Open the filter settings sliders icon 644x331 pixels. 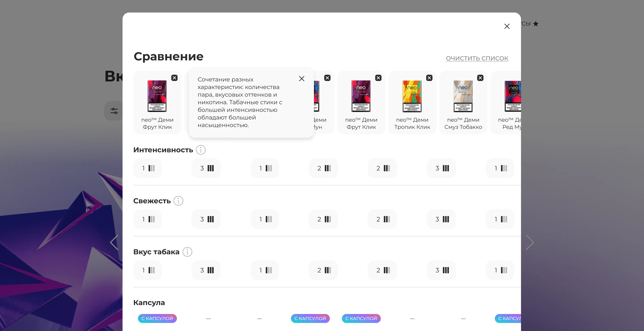coord(114,111)
